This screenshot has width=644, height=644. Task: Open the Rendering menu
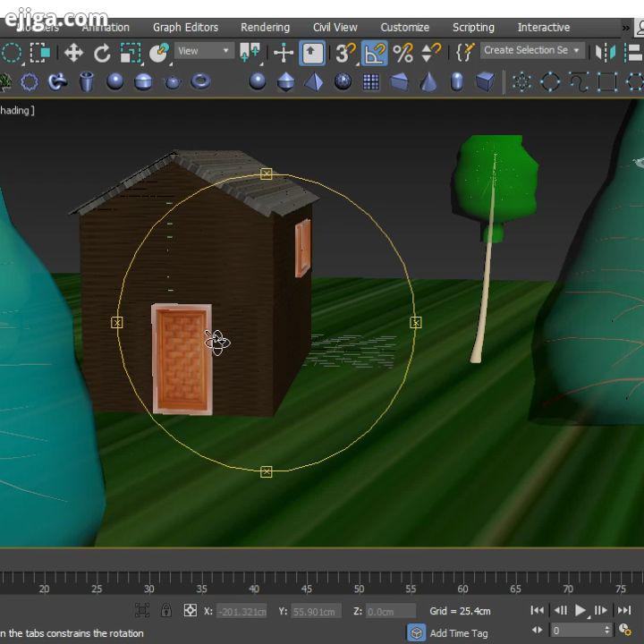coord(266,28)
